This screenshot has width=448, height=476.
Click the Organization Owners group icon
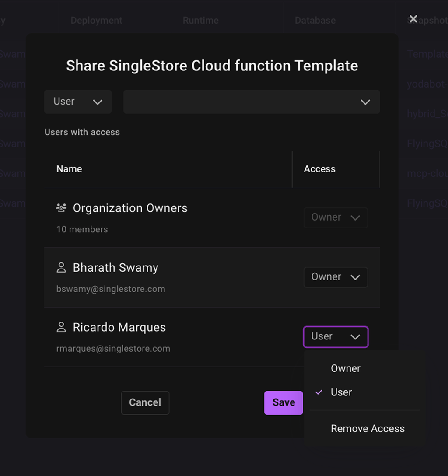click(x=61, y=208)
